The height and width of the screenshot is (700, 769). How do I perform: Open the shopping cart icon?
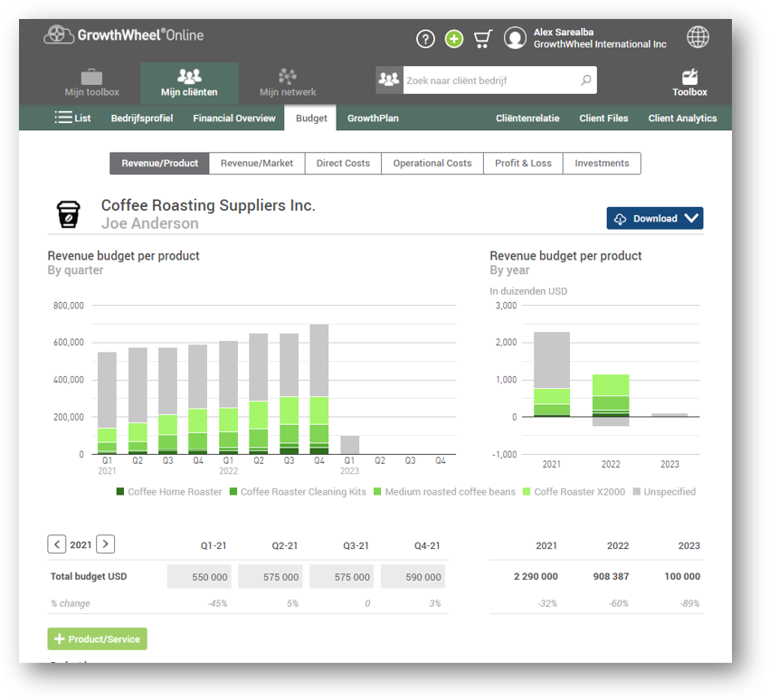(x=482, y=39)
